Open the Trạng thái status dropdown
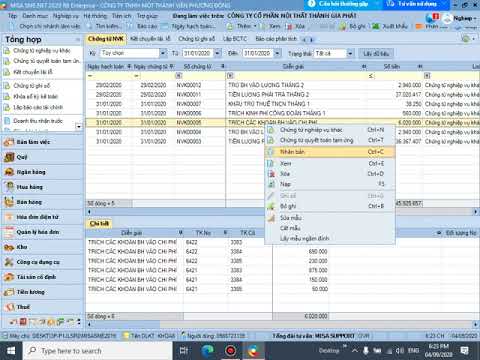 (x=350, y=53)
